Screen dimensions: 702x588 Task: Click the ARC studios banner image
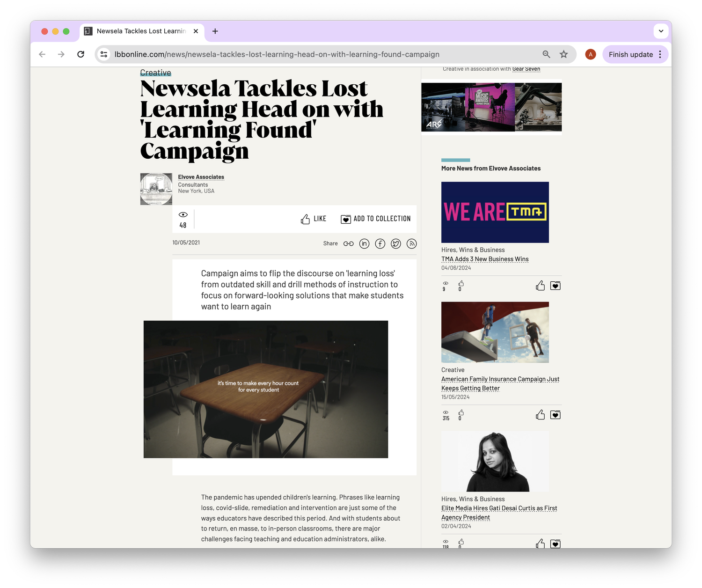tap(491, 107)
